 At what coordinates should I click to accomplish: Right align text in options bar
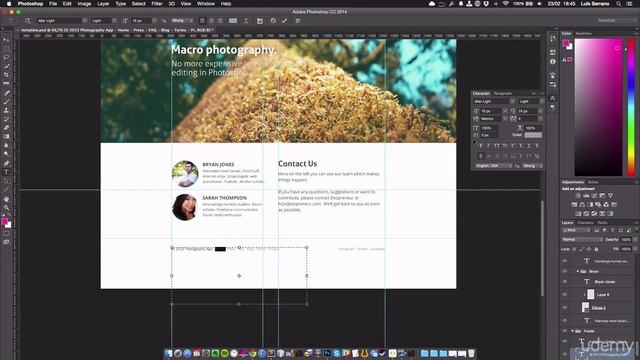tap(220, 20)
